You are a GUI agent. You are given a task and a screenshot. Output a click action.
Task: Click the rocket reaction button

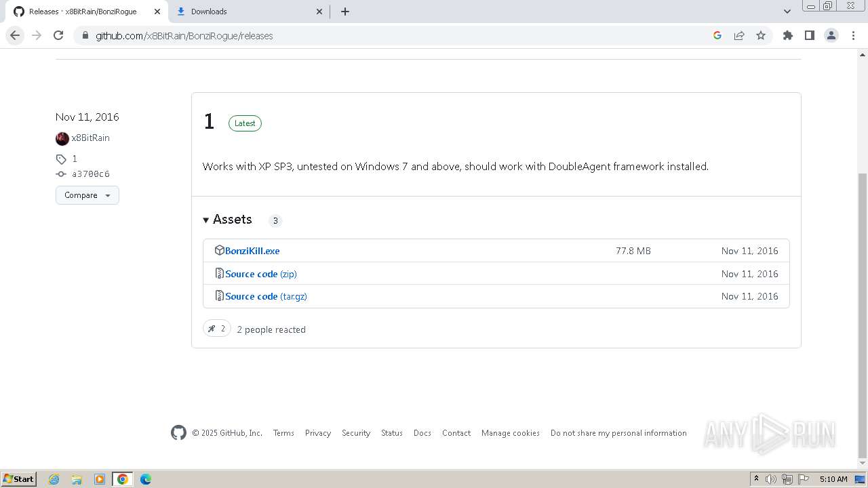[x=217, y=329]
